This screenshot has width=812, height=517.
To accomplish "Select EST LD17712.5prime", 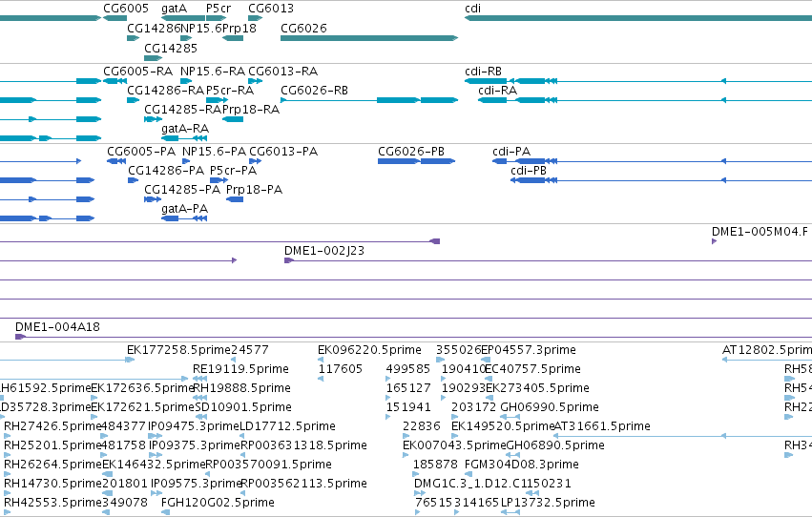I will 287,427.
